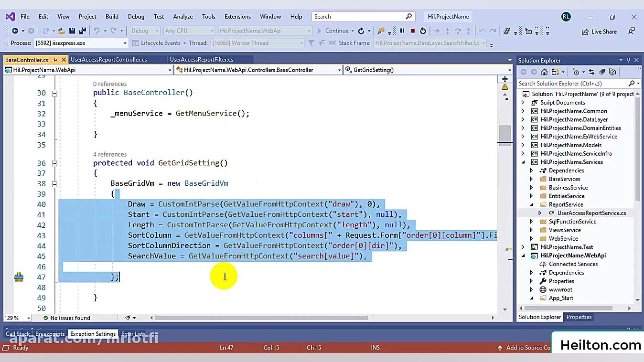Expand the BusinessService folder

(x=531, y=188)
